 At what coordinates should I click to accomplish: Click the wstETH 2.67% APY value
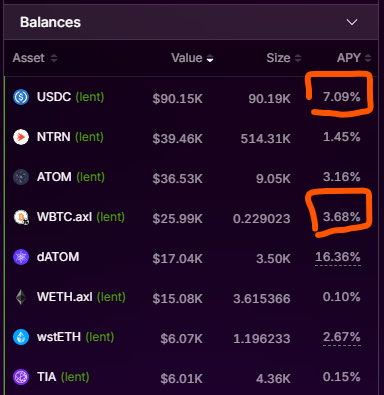(341, 337)
